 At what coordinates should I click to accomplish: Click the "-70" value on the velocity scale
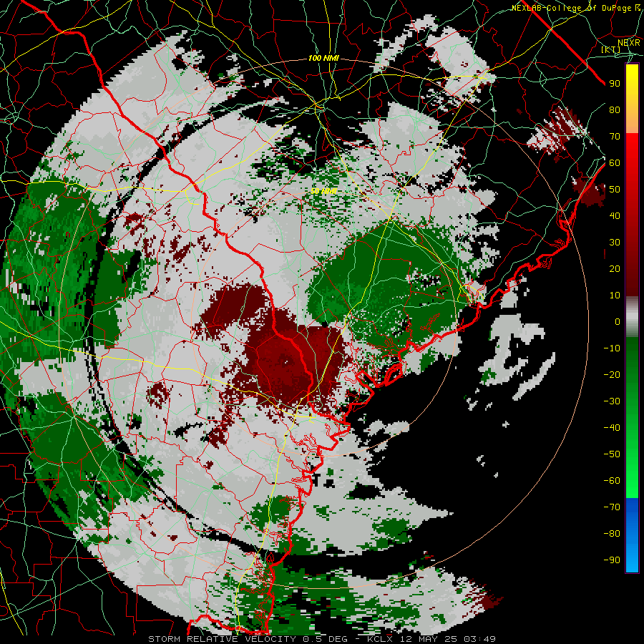pos(612,507)
